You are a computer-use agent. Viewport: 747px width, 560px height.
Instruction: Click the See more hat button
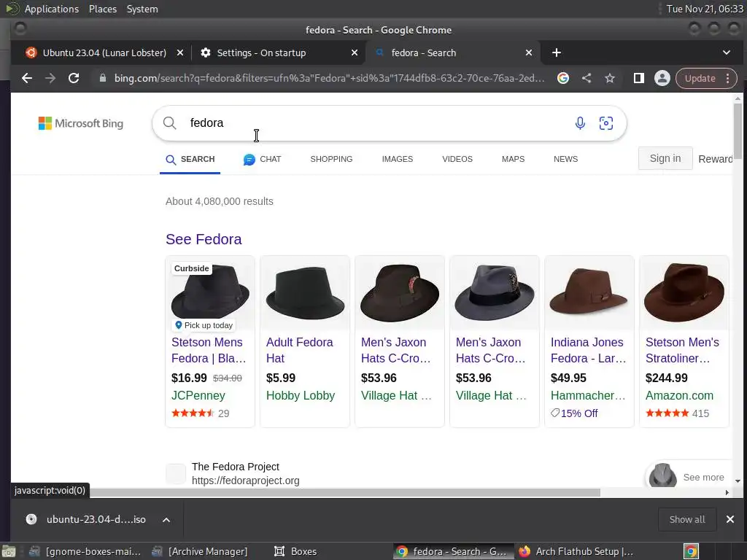tap(689, 476)
